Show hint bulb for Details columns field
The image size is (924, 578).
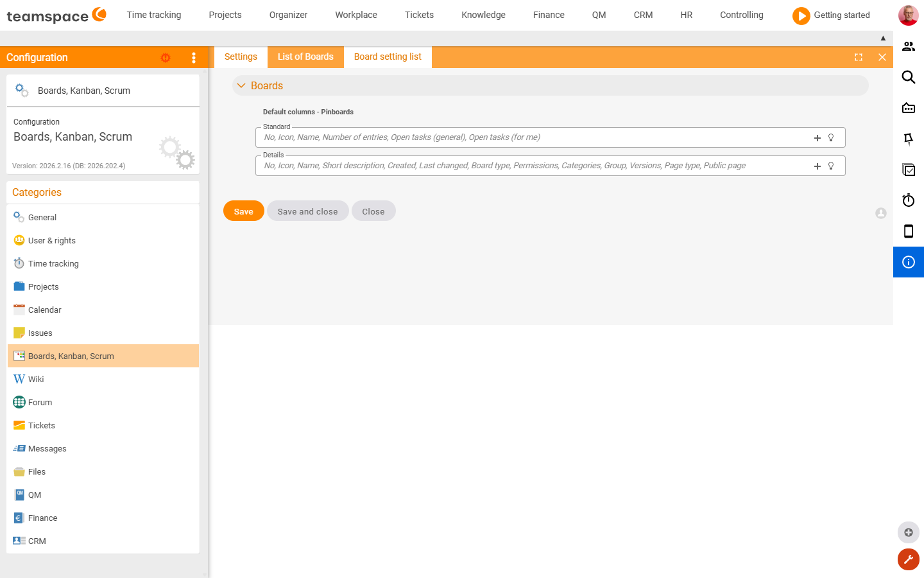(831, 166)
